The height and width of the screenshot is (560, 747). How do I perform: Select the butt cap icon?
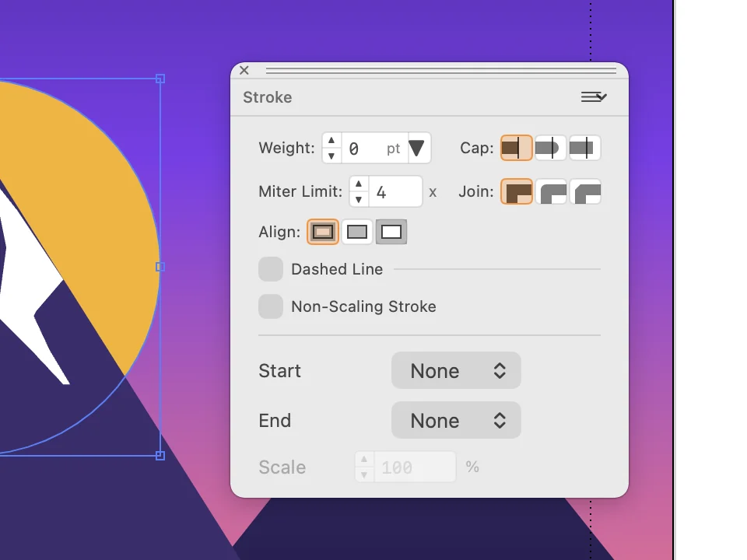pos(517,148)
